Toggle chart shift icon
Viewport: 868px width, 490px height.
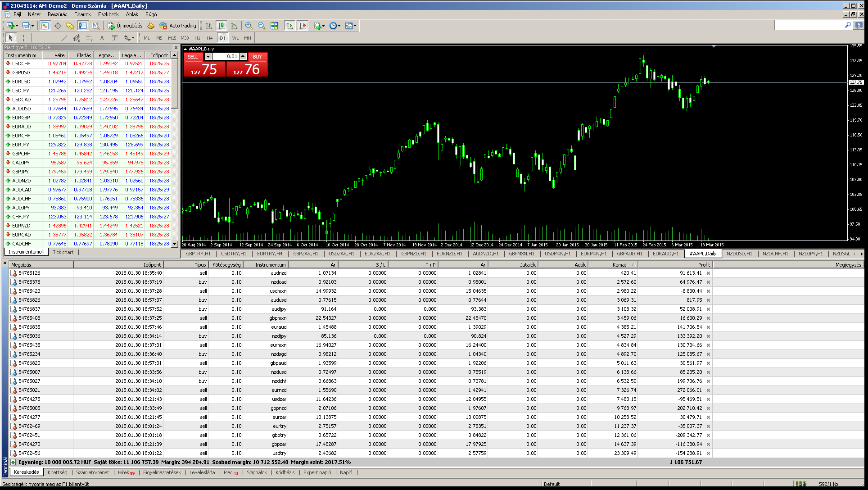click(x=303, y=26)
